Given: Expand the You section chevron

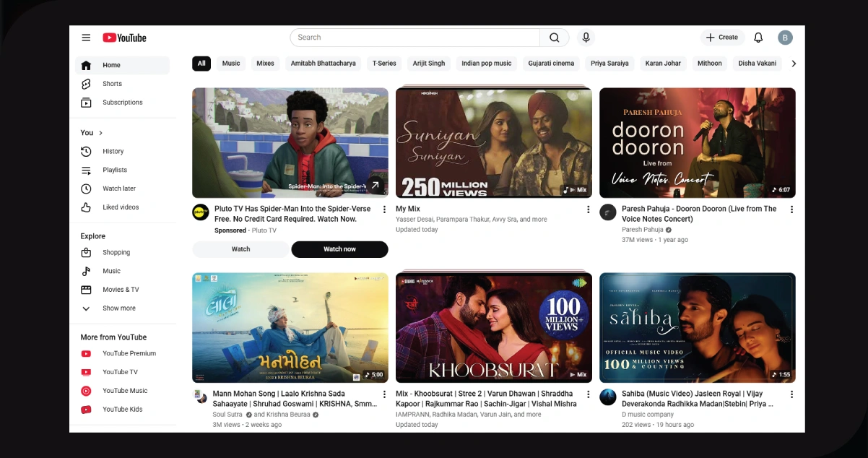Looking at the screenshot, I should click(x=100, y=133).
